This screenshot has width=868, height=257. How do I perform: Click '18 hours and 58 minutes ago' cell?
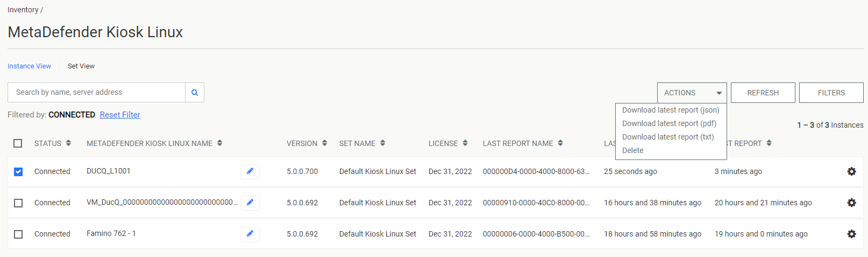(x=652, y=234)
